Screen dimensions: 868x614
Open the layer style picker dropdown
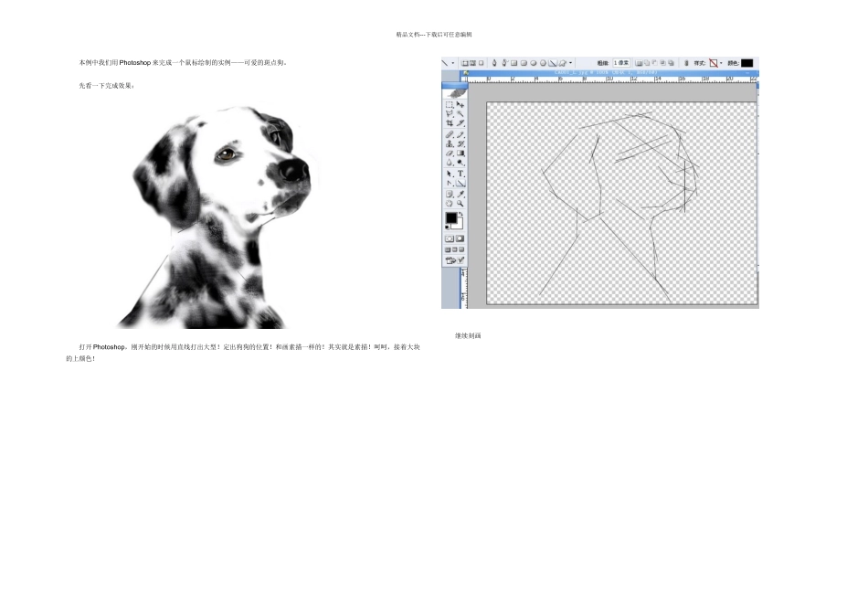[x=721, y=63]
